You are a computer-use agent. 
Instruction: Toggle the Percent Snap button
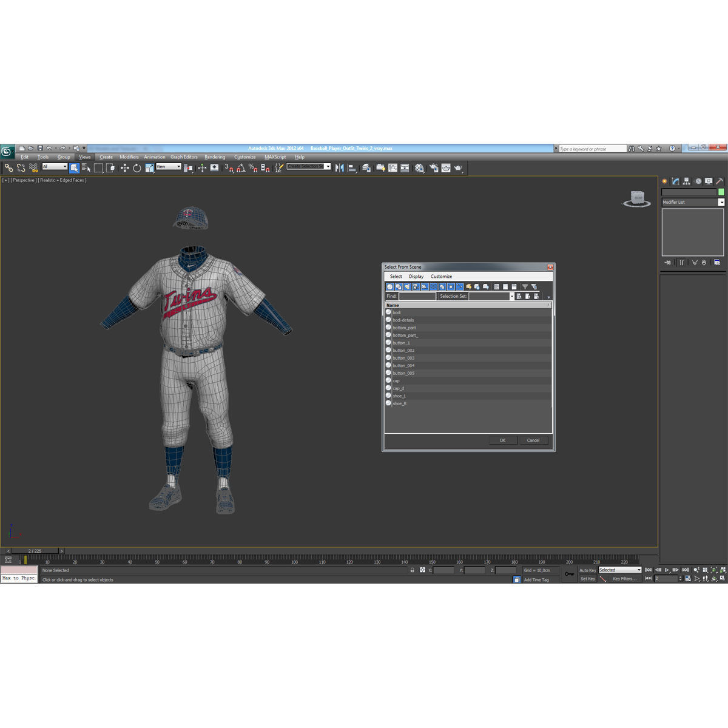[x=253, y=168]
